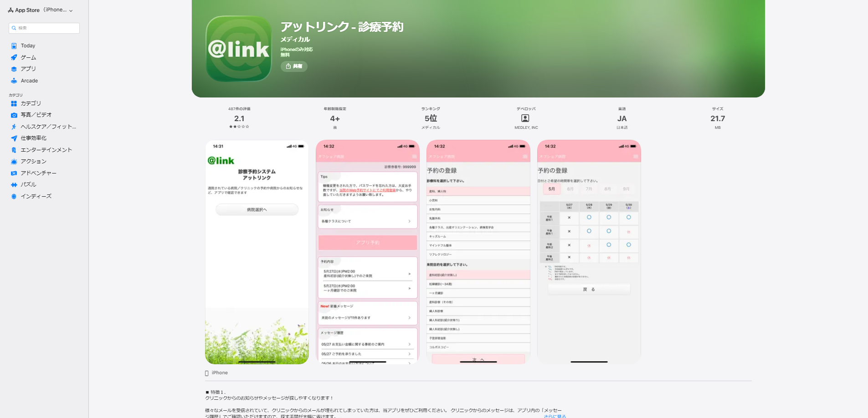The width and height of the screenshot is (868, 418).
Task: Select the アクション icon
Action: tap(14, 162)
